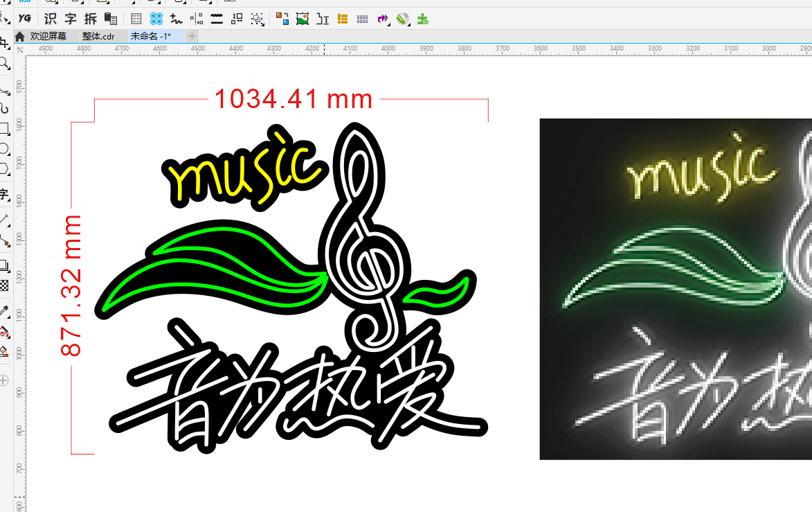Click the purple small-squares grid icon

[x=363, y=19]
